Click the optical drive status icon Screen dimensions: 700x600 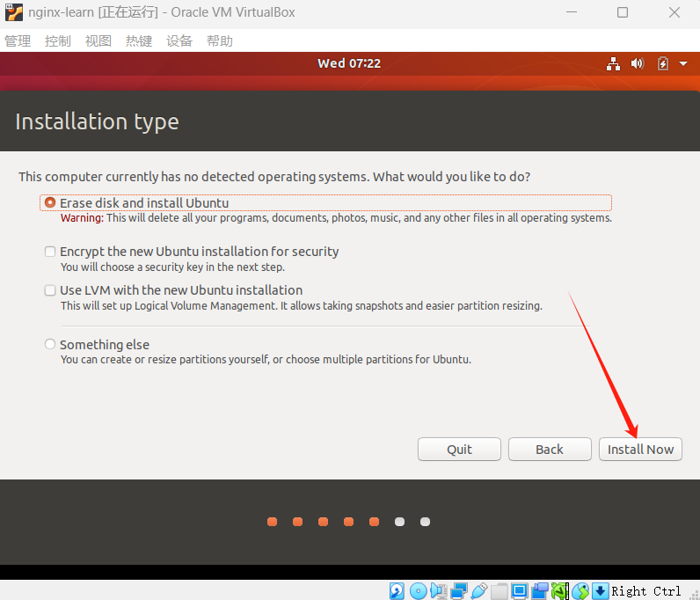tap(419, 591)
